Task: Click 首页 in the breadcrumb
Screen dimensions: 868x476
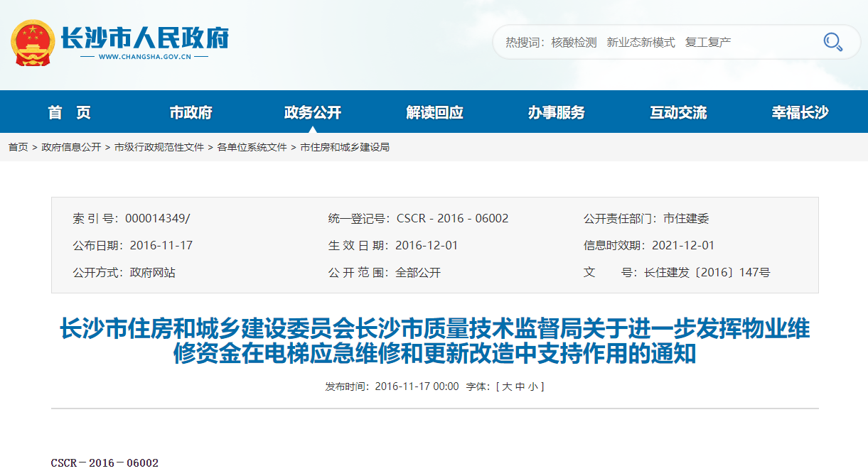Action: tap(18, 147)
